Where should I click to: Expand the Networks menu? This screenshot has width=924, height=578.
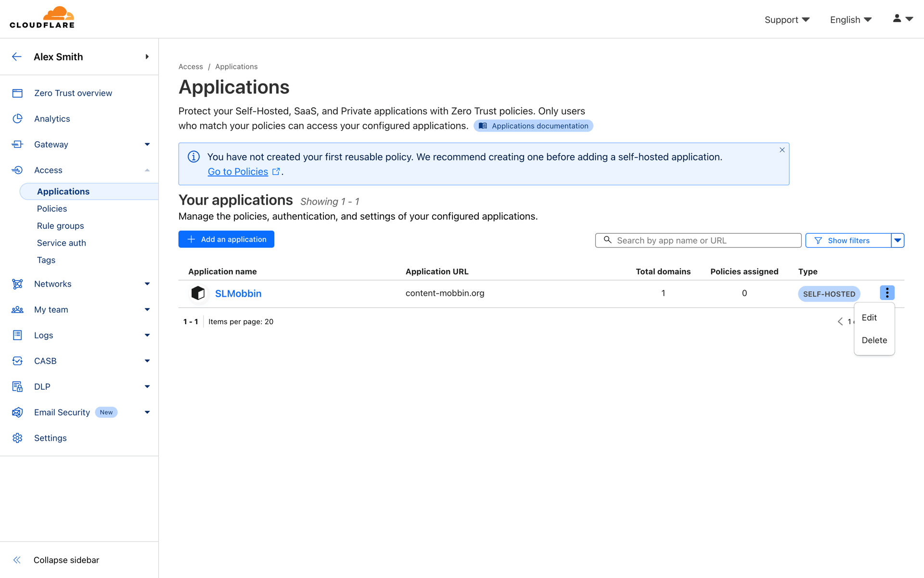147,284
